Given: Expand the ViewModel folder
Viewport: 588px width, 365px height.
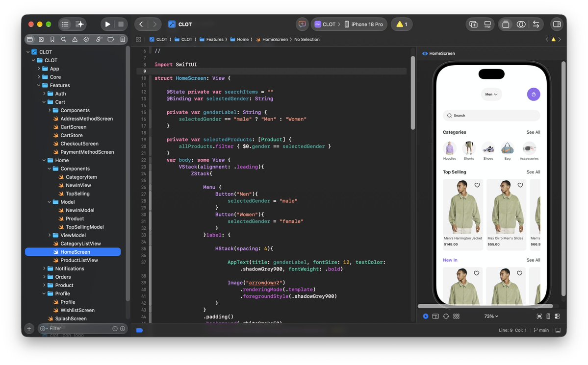Looking at the screenshot, I should click(49, 235).
